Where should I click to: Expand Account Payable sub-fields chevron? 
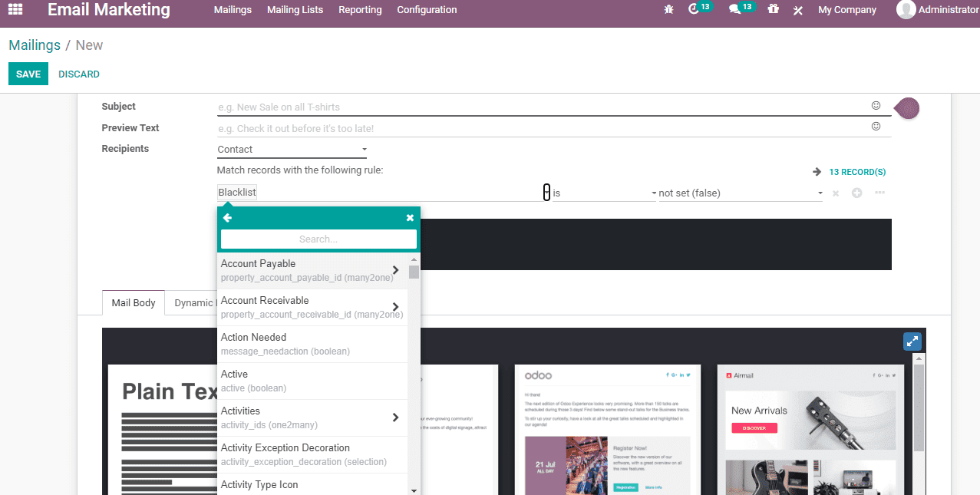click(396, 270)
